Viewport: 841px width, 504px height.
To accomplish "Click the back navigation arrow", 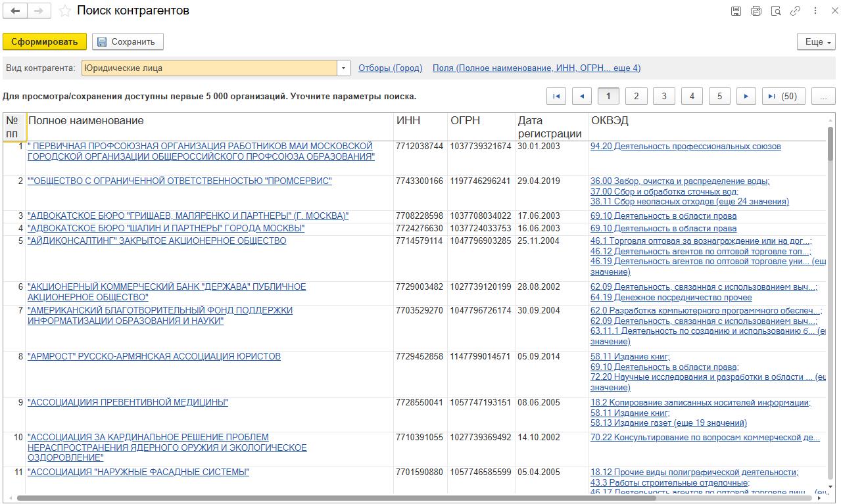I will (15, 11).
